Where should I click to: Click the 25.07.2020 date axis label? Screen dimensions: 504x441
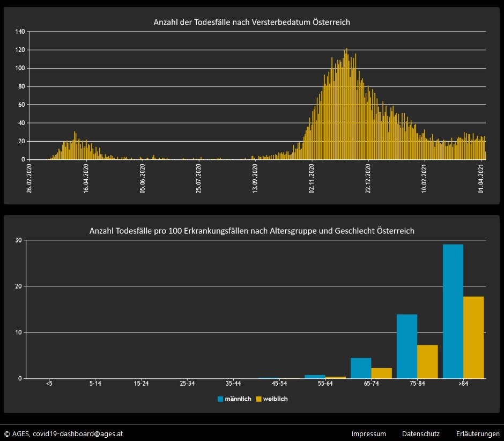(x=198, y=179)
